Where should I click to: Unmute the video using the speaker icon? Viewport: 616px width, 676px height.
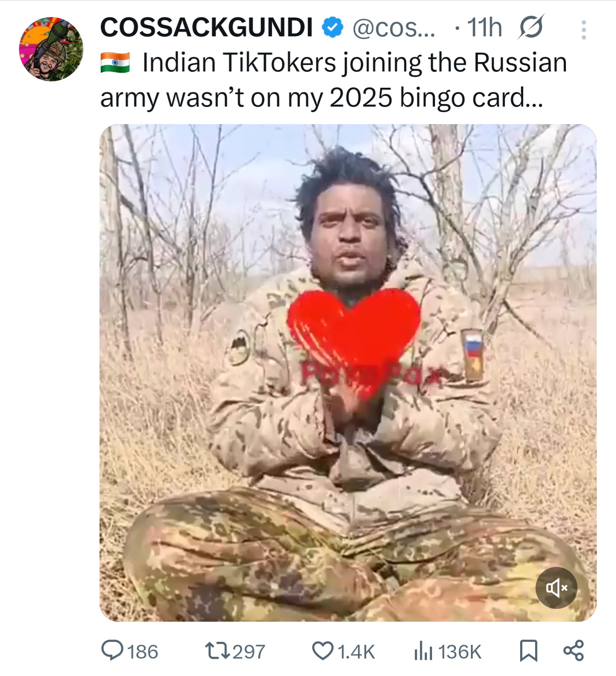(x=556, y=588)
